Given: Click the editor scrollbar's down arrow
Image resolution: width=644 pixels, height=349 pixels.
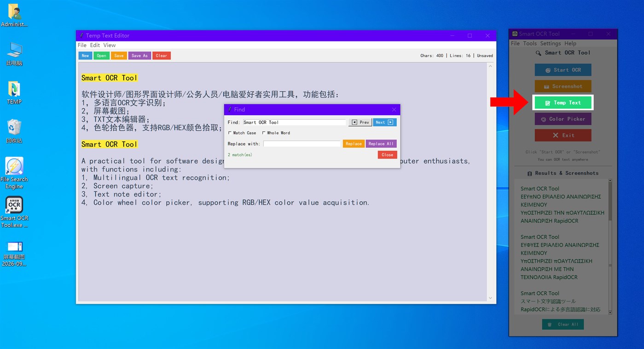Looking at the screenshot, I should pyautogui.click(x=490, y=298).
